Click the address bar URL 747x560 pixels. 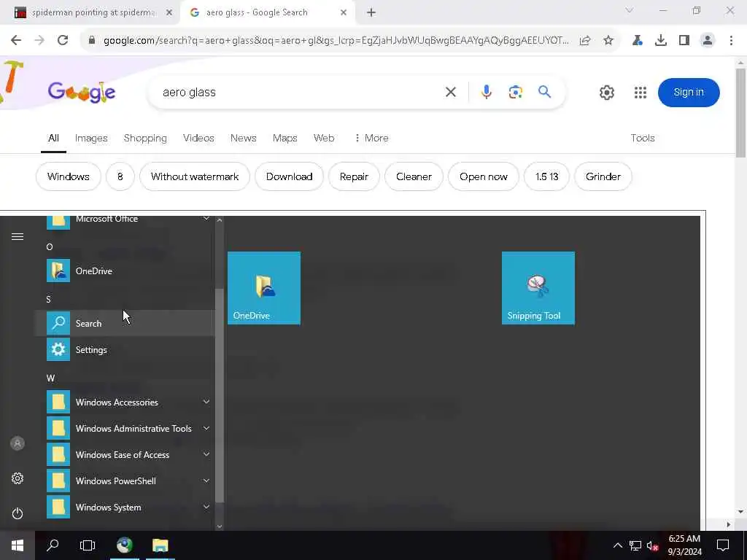coord(336,41)
